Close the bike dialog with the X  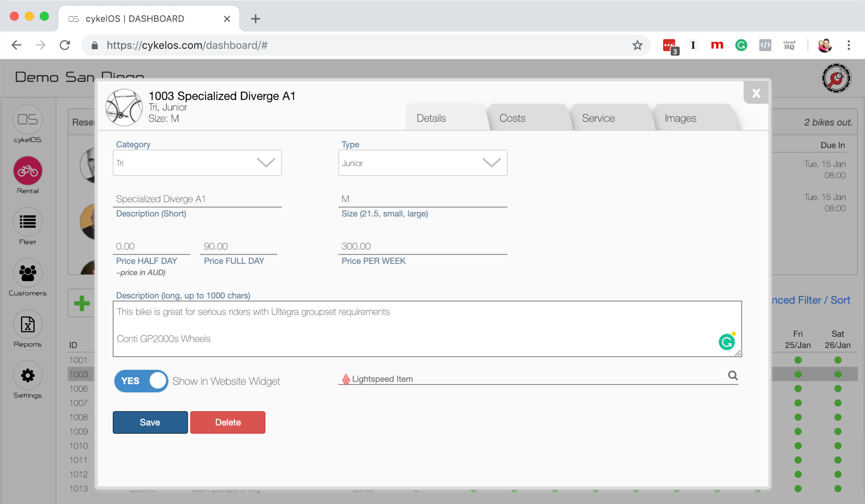pyautogui.click(x=756, y=93)
